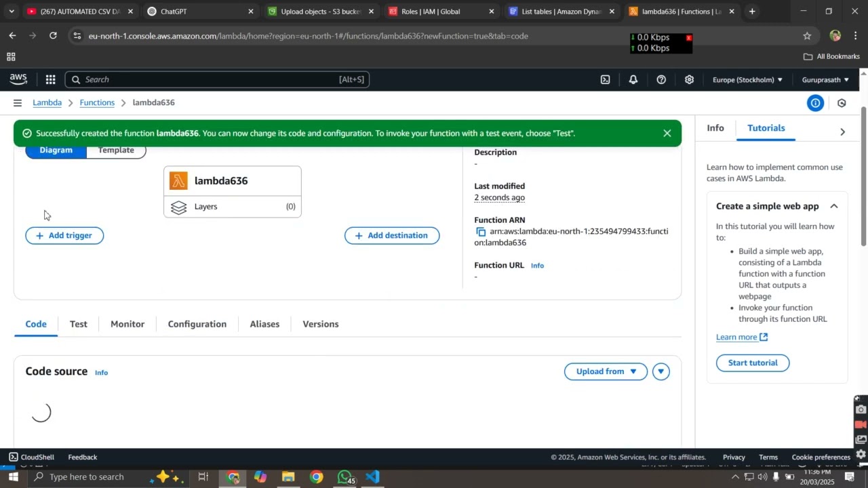The width and height of the screenshot is (868, 488).
Task: Click the Layers stack icon
Action: (x=179, y=207)
